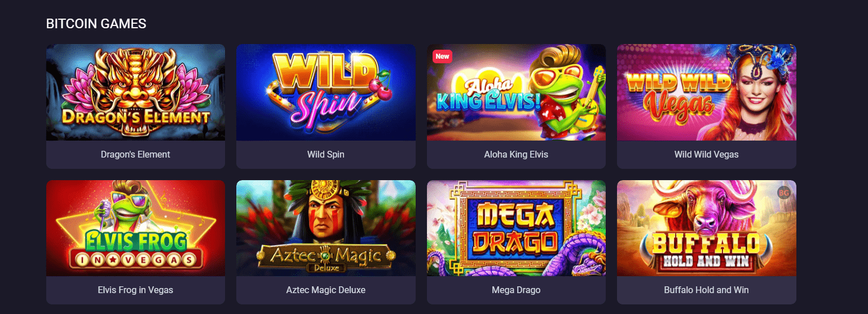Open the Aloha King Elvis game image
Viewport: 868px width, 314px height.
coord(516,93)
